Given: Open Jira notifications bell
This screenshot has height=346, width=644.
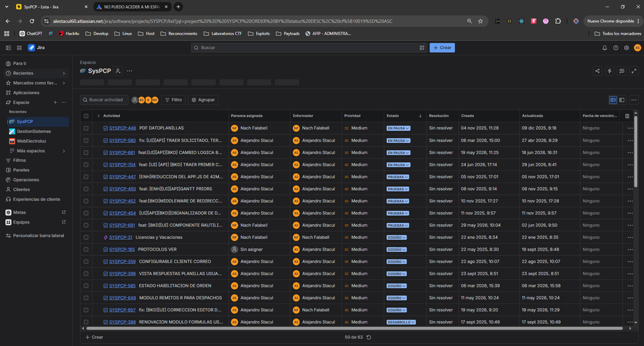Looking at the screenshot, I should click(604, 48).
